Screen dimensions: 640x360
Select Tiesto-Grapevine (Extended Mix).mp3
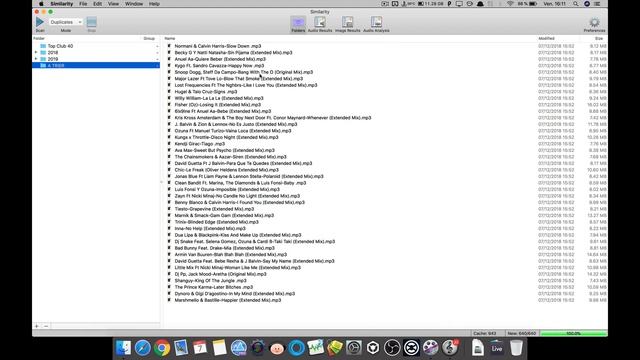(214, 209)
